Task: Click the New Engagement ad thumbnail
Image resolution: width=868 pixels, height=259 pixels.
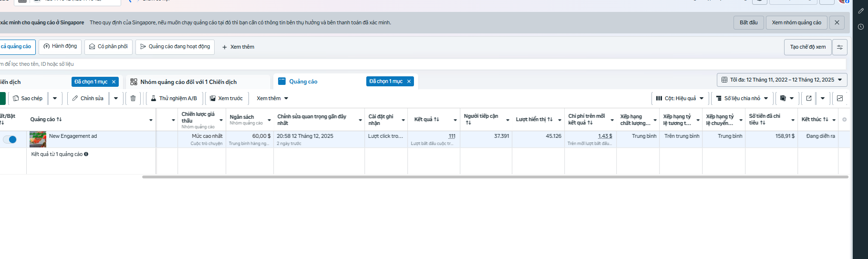Action: pyautogui.click(x=38, y=139)
